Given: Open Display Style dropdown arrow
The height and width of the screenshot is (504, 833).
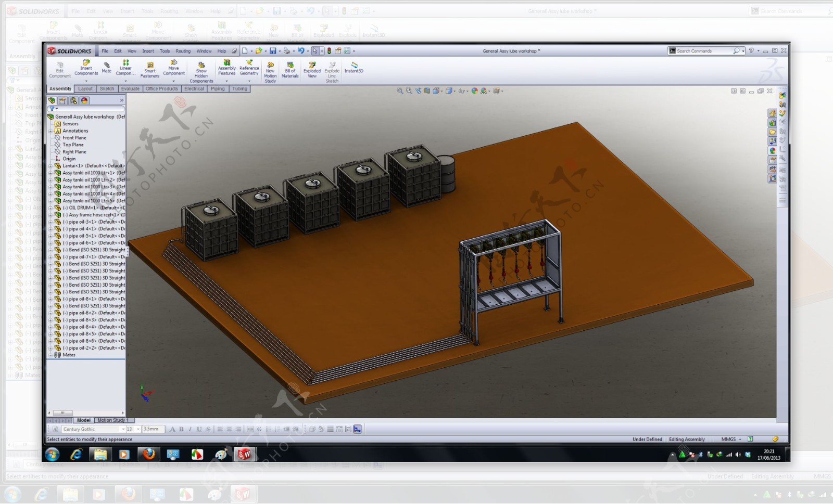Looking at the screenshot, I should point(455,91).
